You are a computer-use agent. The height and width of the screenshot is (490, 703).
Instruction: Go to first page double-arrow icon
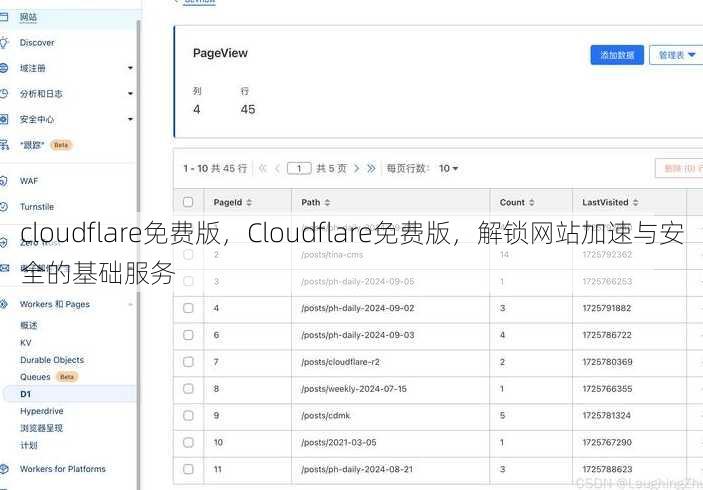click(263, 169)
